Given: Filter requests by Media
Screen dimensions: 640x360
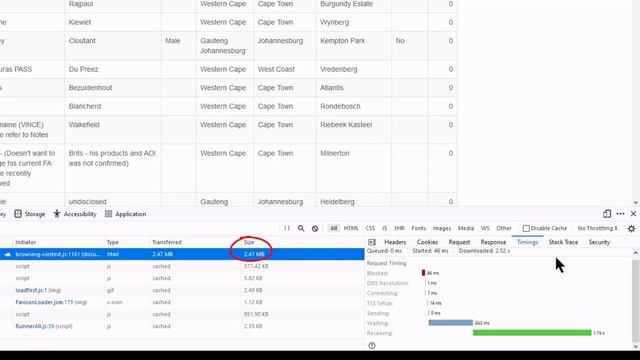Looking at the screenshot, I should click(466, 228).
